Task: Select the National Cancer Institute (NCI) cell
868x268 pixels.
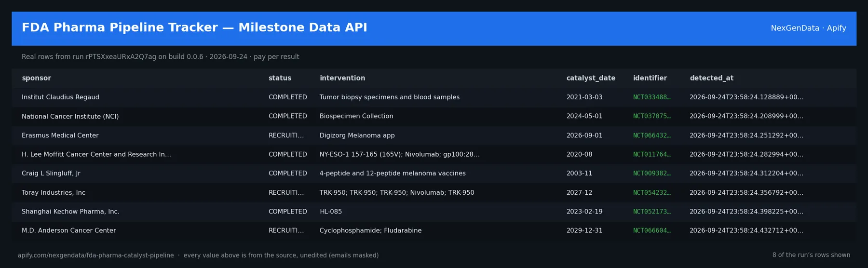Action: (70, 116)
